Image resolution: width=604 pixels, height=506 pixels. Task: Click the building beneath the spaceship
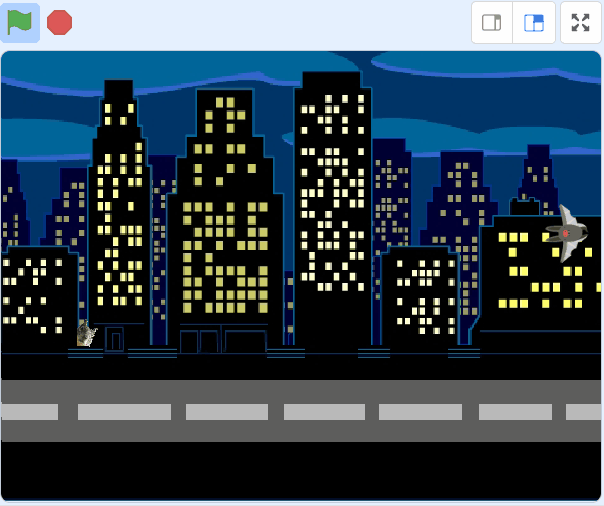(540, 290)
